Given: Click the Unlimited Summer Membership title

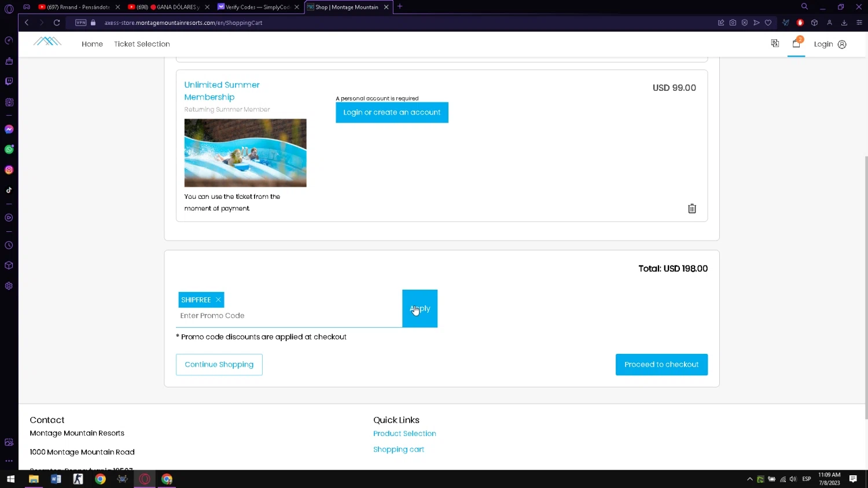Looking at the screenshot, I should pyautogui.click(x=222, y=91).
